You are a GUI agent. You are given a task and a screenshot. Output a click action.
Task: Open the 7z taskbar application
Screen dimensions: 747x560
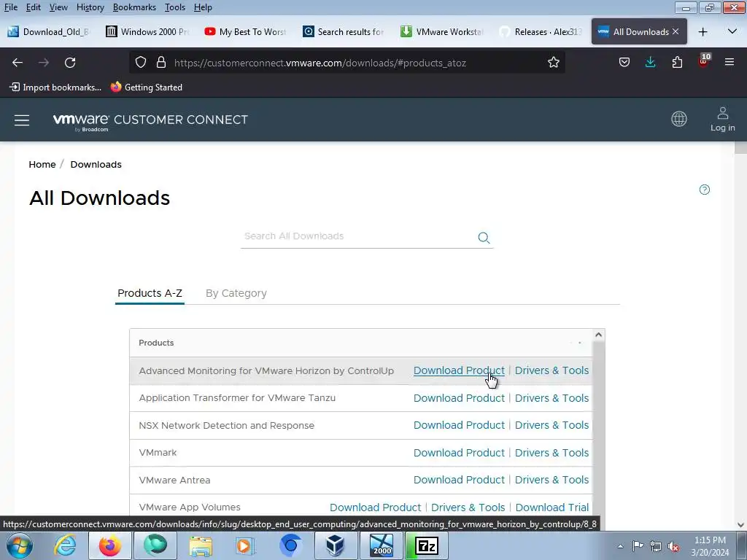coord(426,545)
